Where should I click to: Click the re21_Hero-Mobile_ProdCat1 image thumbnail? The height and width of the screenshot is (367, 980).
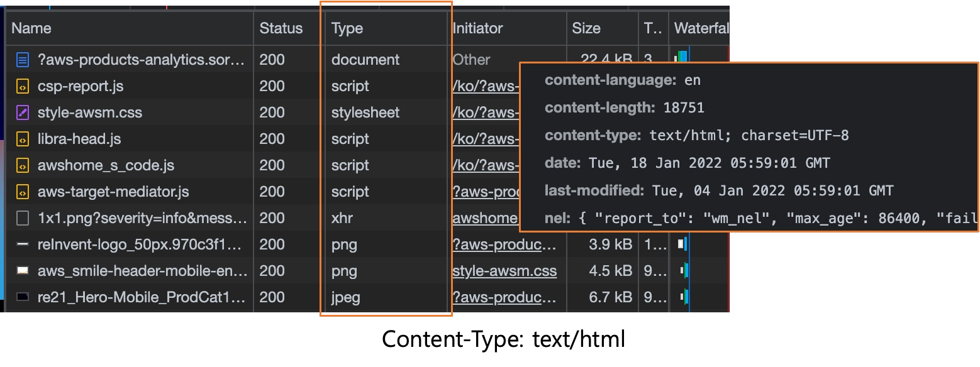(x=23, y=297)
